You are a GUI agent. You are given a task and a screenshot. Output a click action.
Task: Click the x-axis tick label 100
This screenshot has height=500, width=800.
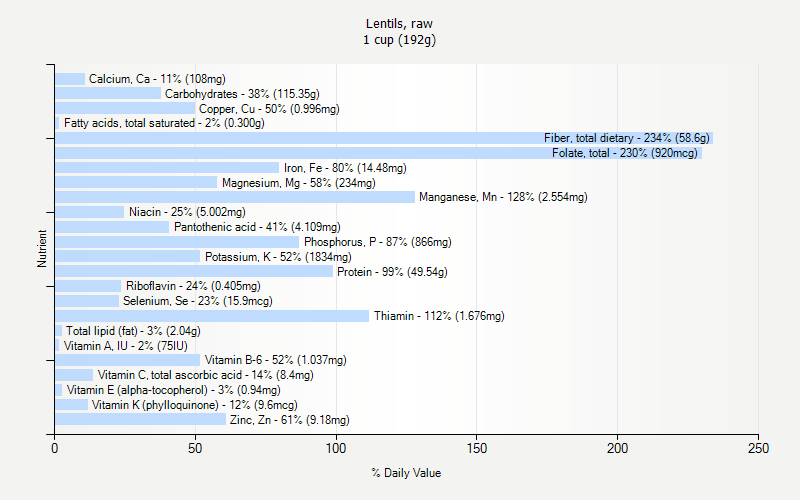point(336,448)
